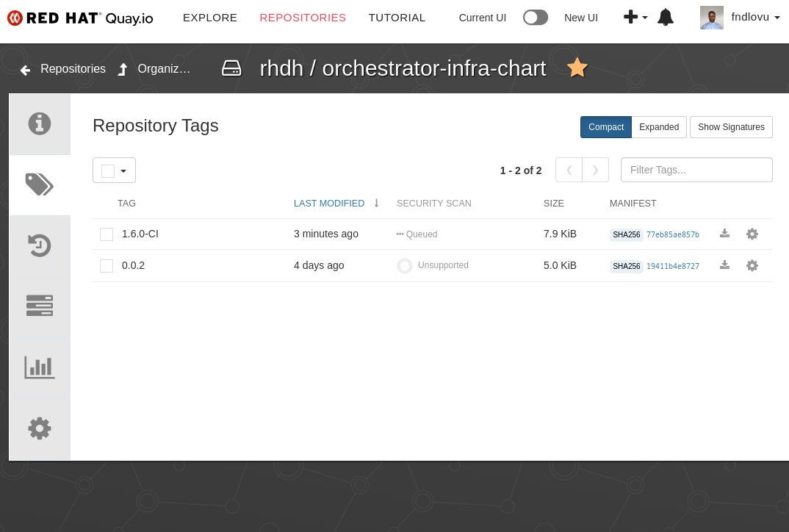Click the Current UI label

[x=483, y=18]
